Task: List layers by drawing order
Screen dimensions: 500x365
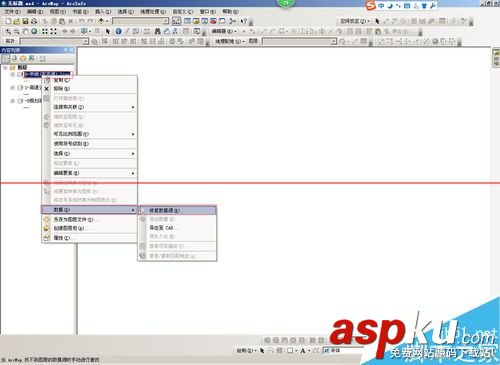Action: pos(6,59)
